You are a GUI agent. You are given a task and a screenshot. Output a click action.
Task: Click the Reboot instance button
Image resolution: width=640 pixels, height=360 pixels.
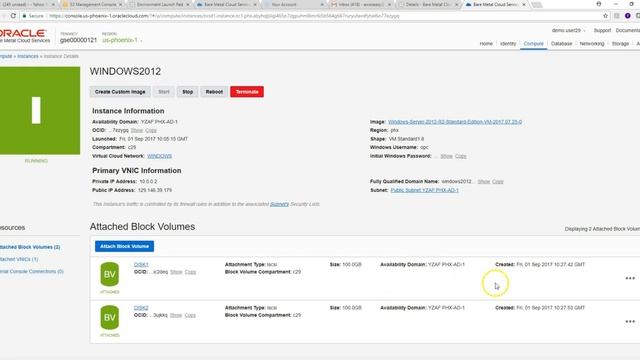tap(214, 92)
